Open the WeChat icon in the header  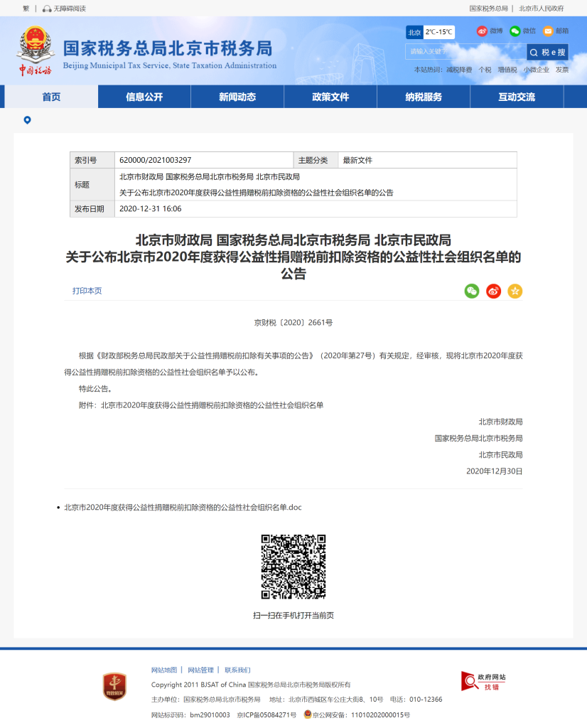point(515,31)
